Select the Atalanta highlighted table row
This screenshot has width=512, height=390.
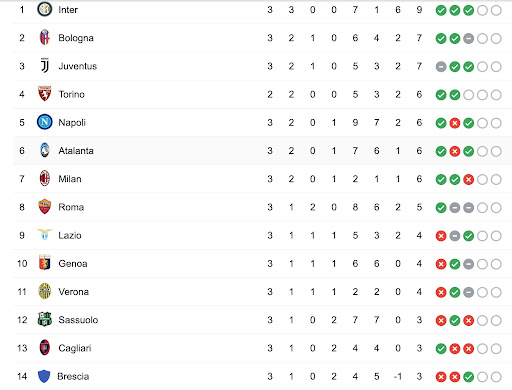click(x=263, y=151)
